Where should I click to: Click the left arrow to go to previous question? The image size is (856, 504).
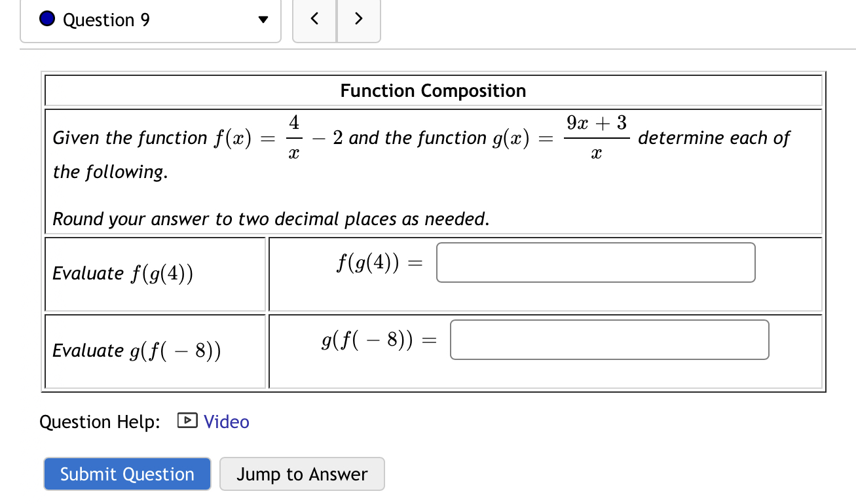(x=314, y=20)
